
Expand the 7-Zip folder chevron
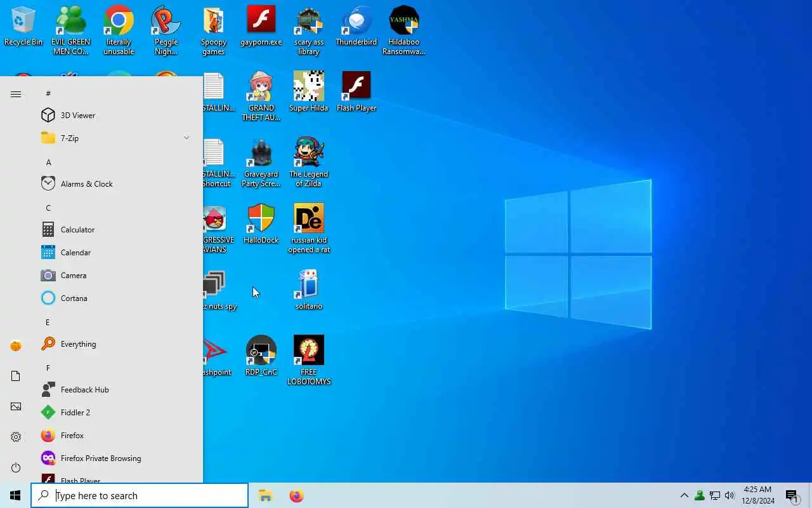point(187,138)
